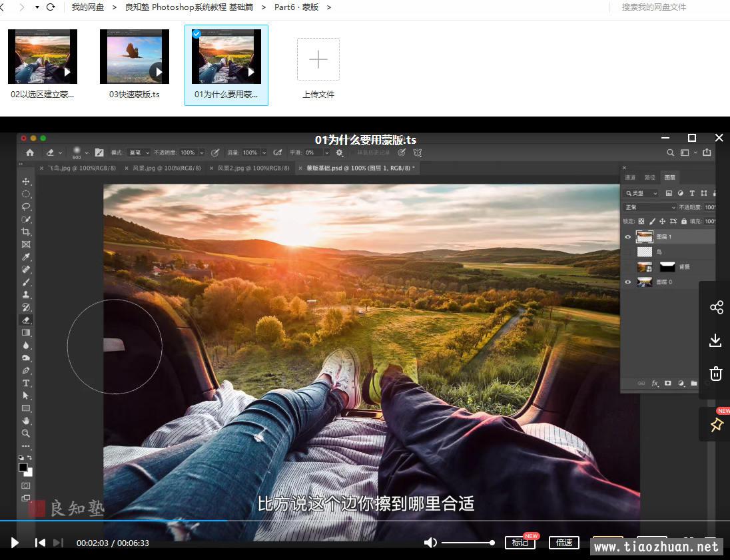Viewport: 730px width, 560px height.
Task: Select the Eraser tool in left toolbar
Action: pos(26,320)
